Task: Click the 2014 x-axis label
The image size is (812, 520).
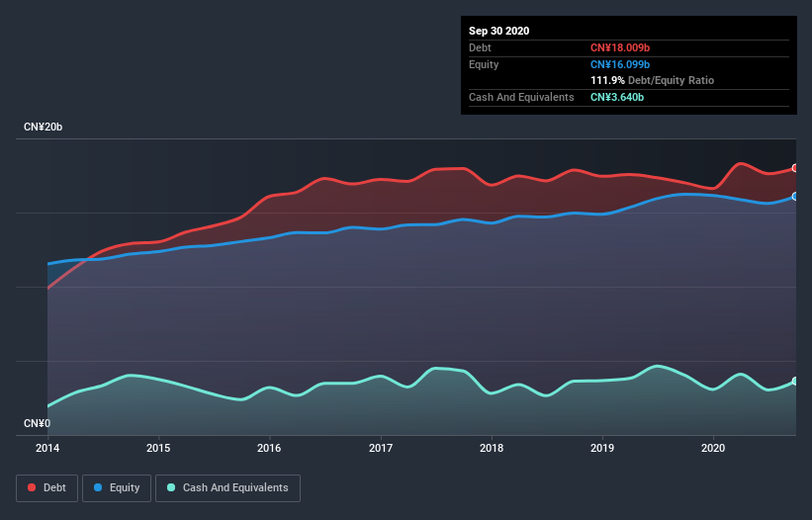Action: (x=47, y=448)
